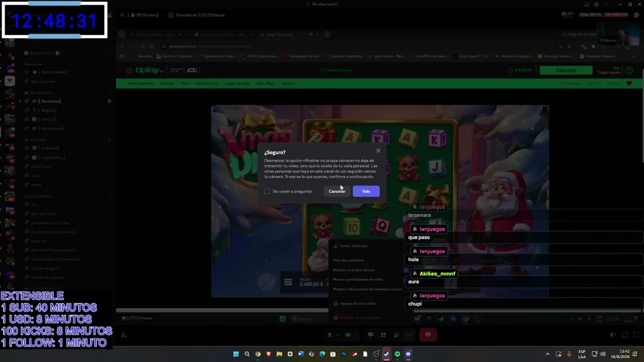
Task: Open Windows taskbar search
Action: tap(247, 354)
